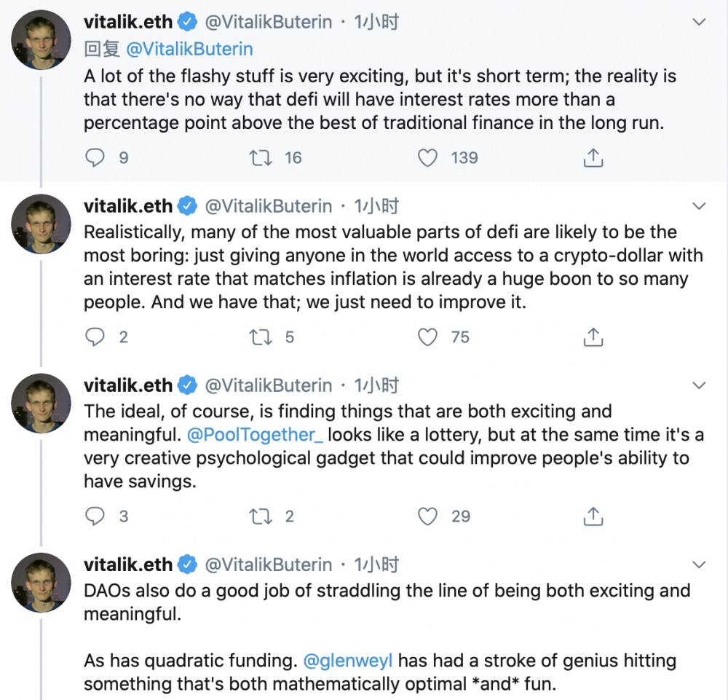Screen dimensions: 728x700
Task: Open the dropdown menu on the first tweet
Action: coord(700,21)
